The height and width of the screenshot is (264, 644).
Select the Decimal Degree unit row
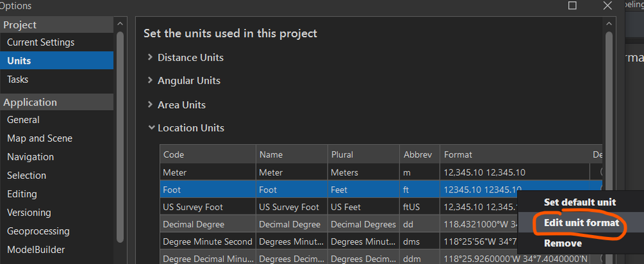point(381,224)
